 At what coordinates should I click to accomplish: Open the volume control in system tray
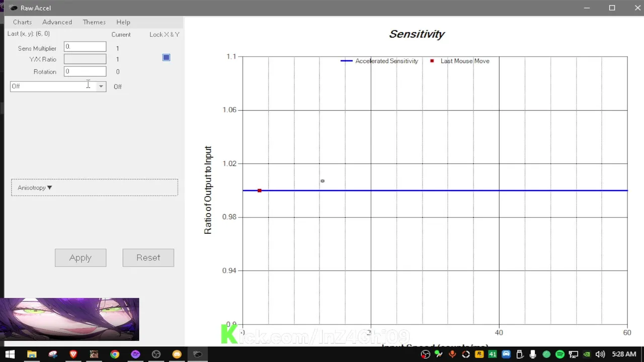coord(600,354)
